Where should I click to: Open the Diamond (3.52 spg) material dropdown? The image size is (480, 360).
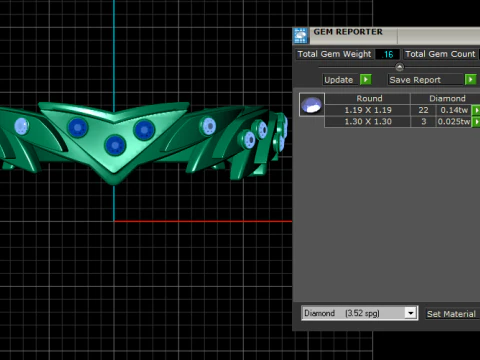pyautogui.click(x=411, y=313)
